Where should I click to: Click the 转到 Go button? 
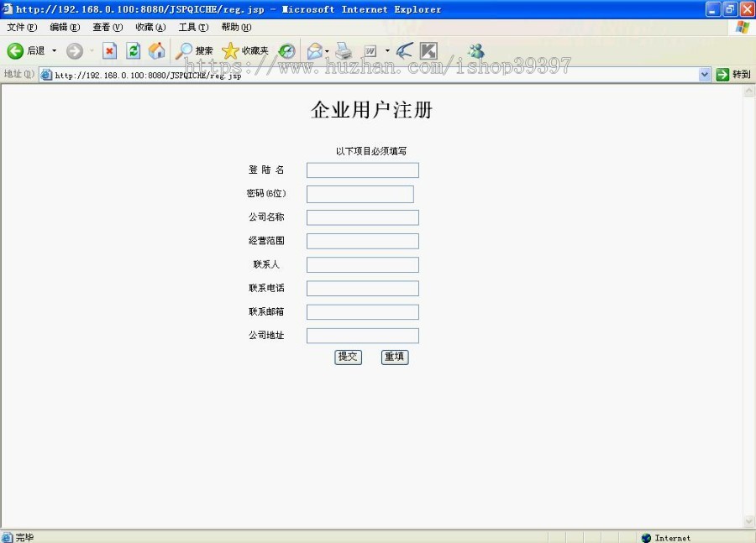pos(733,75)
